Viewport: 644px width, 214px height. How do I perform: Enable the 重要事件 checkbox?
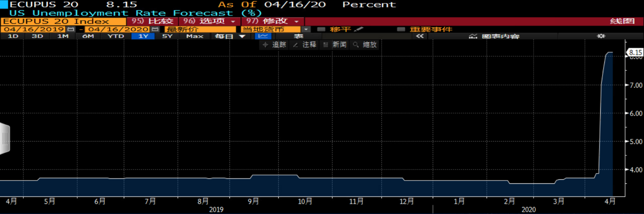[401, 29]
